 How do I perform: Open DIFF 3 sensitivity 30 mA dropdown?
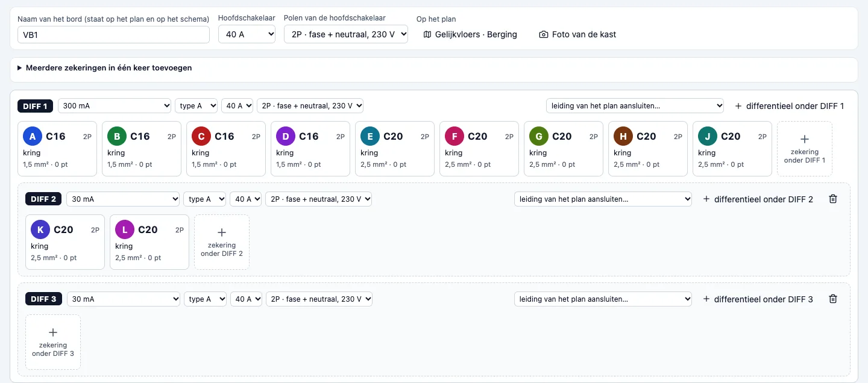click(123, 299)
